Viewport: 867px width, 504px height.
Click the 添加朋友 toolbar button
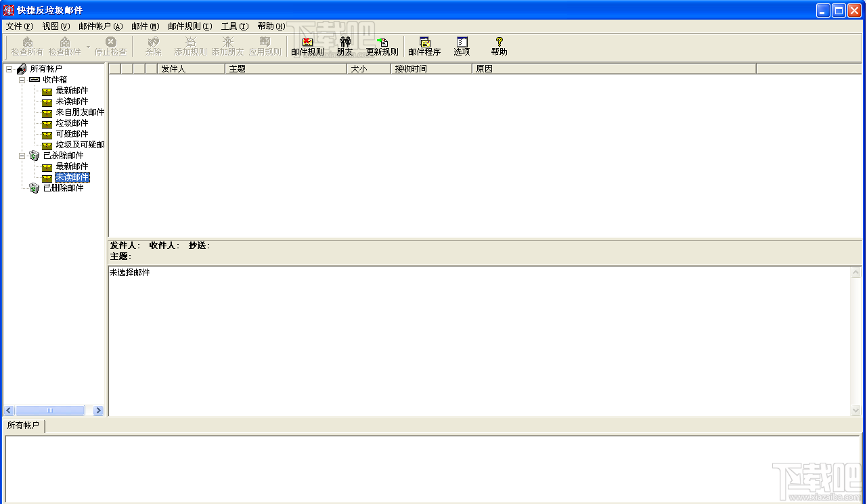227,47
